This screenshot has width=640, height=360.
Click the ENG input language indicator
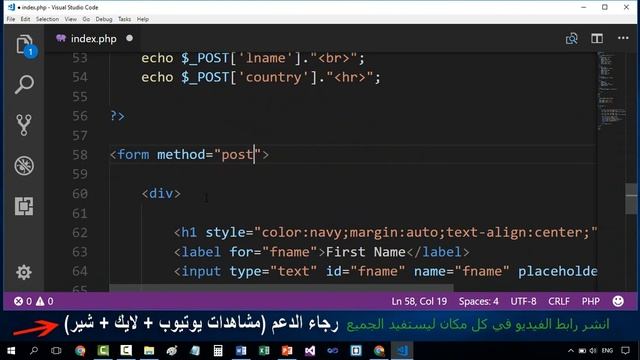click(x=607, y=351)
